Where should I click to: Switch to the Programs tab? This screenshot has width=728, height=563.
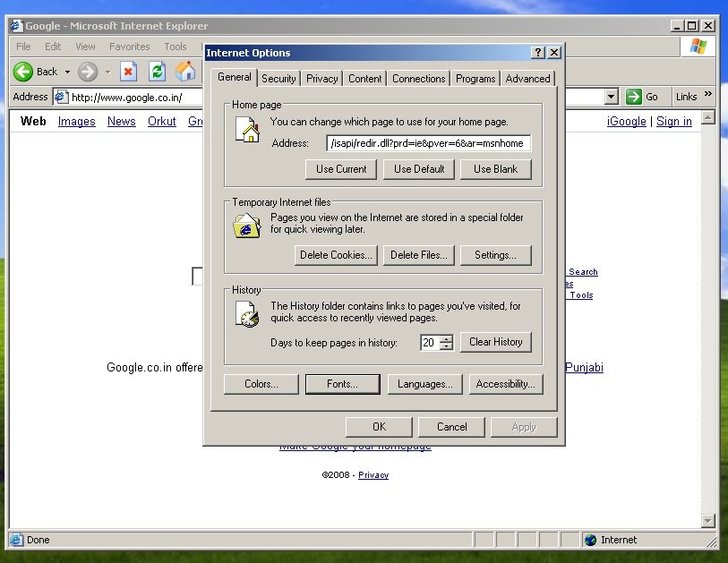[475, 79]
